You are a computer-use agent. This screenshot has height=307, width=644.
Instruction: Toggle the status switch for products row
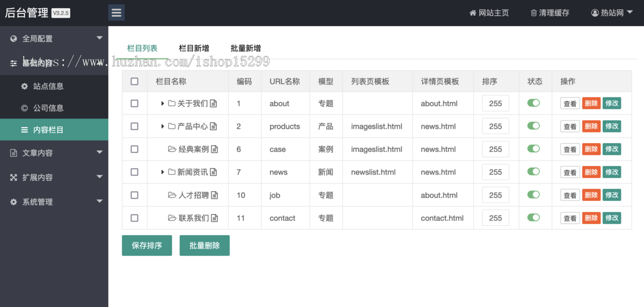(533, 126)
